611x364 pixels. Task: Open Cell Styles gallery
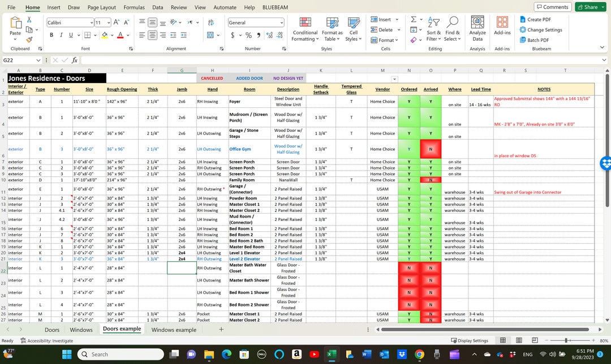coord(354,29)
